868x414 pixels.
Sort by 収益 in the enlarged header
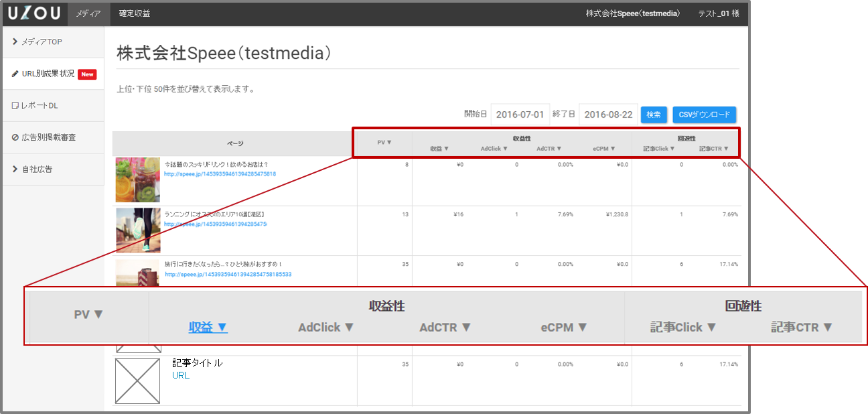coord(208,328)
